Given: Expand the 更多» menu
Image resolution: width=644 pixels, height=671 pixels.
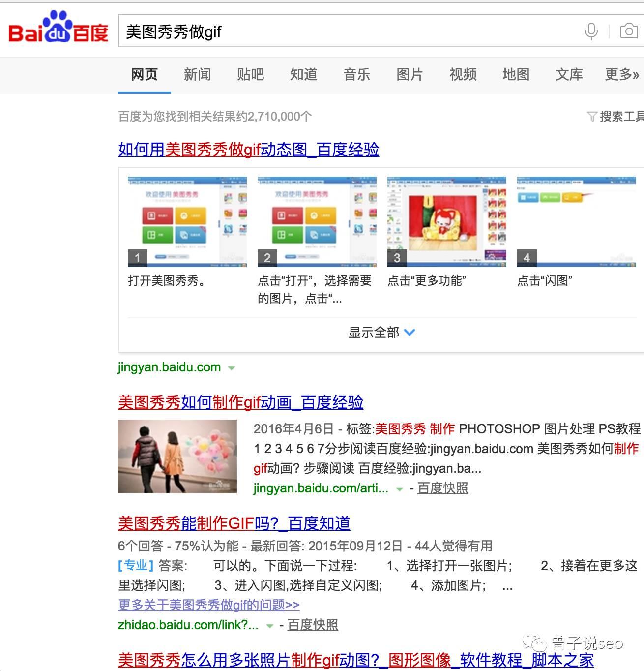Looking at the screenshot, I should pos(622,75).
